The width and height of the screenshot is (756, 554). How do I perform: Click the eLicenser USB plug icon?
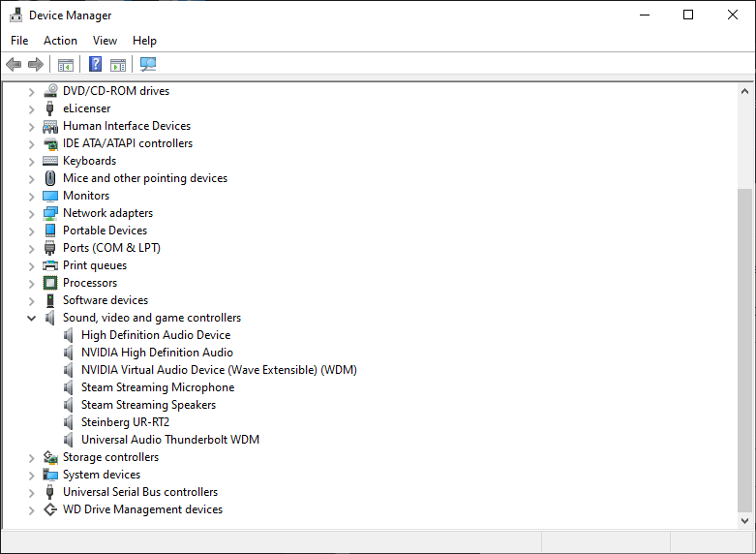point(49,108)
